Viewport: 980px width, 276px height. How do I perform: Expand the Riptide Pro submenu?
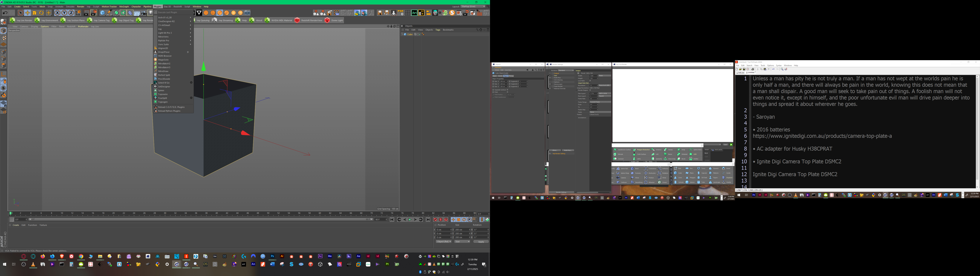click(174, 40)
